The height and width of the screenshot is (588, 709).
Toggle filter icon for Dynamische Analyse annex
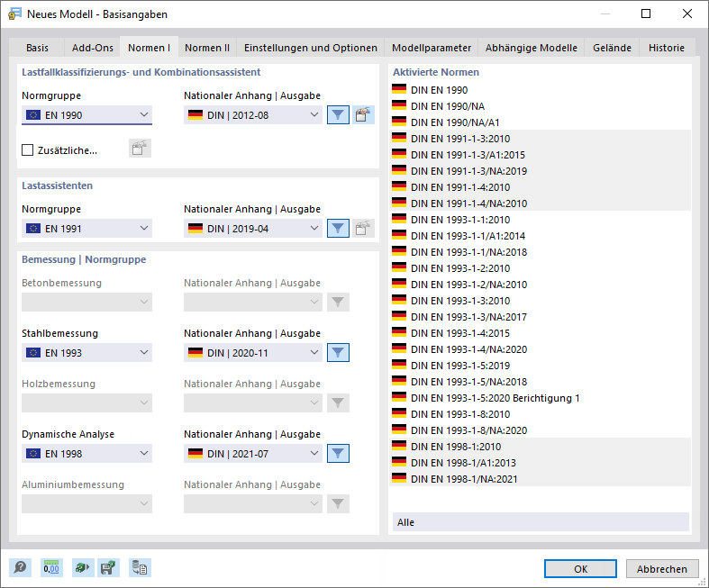pos(338,453)
